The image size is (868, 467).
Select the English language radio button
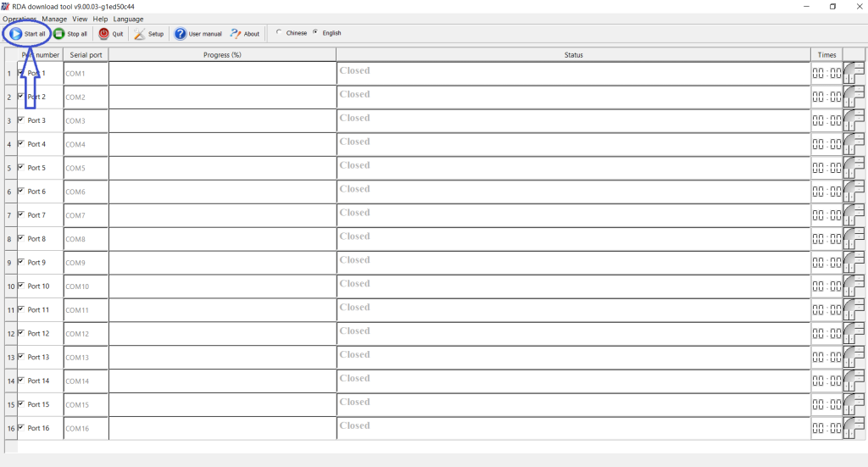click(x=316, y=33)
